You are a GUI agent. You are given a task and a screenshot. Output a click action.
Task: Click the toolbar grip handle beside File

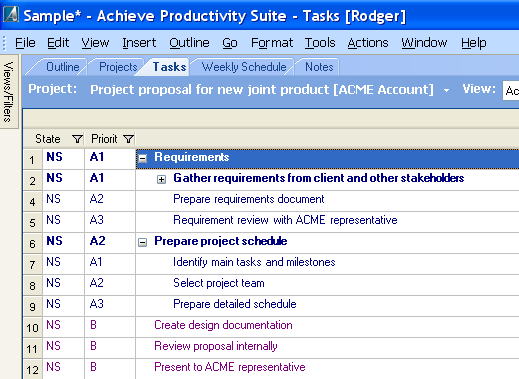[5, 43]
